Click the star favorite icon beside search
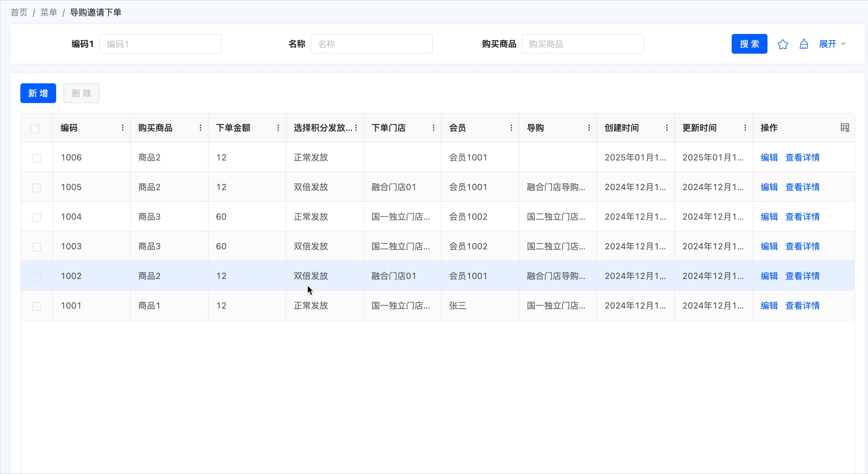 point(783,44)
